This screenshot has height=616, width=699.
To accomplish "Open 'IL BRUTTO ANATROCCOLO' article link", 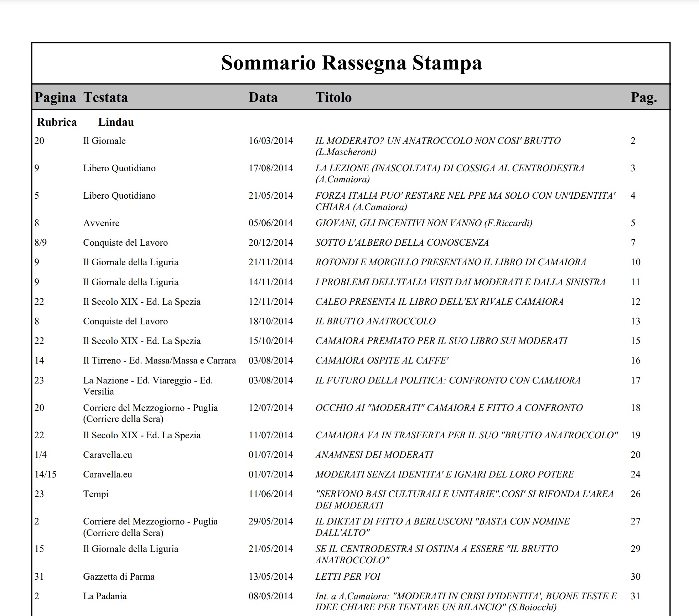I will 376,321.
